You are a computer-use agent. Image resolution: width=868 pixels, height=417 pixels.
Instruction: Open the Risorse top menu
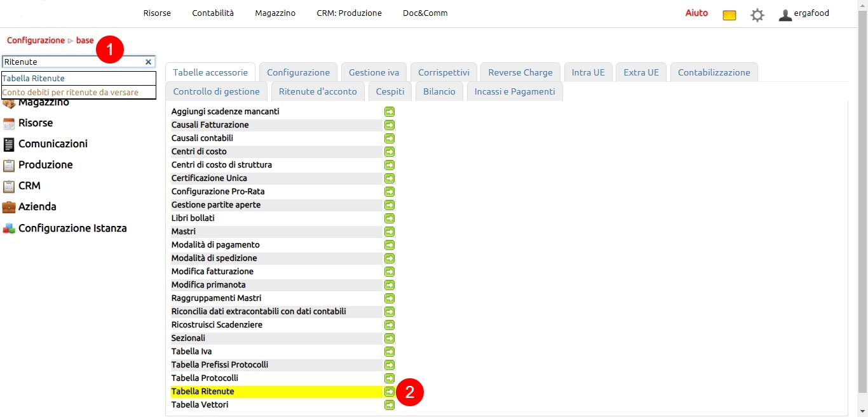coord(157,13)
